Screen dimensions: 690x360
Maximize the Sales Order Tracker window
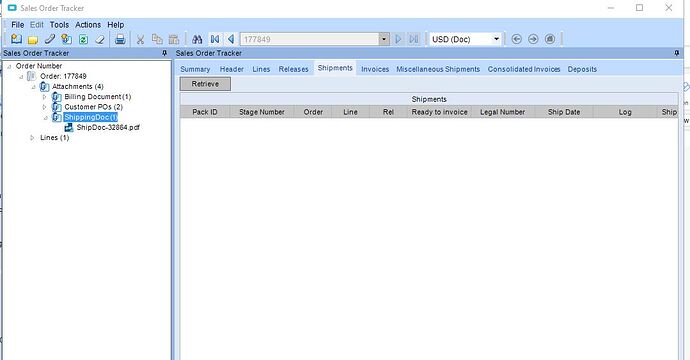point(639,7)
